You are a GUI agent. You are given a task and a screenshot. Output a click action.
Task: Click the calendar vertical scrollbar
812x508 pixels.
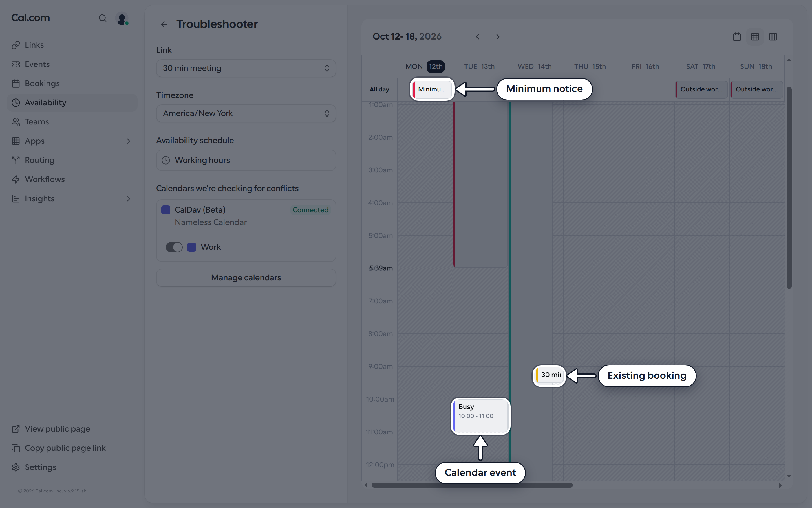[789, 188]
